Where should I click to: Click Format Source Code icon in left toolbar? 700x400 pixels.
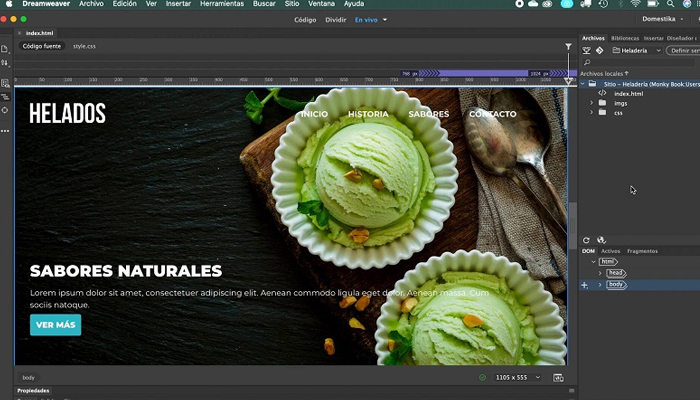tap(5, 96)
